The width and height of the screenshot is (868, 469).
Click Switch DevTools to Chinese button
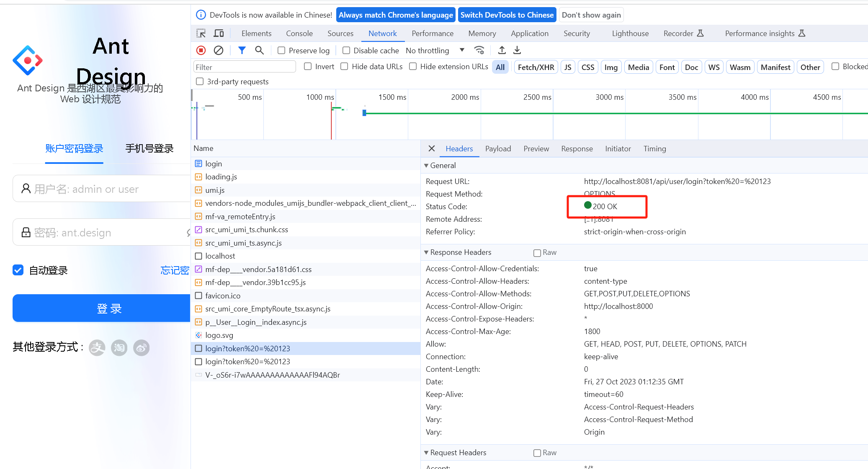coord(507,15)
